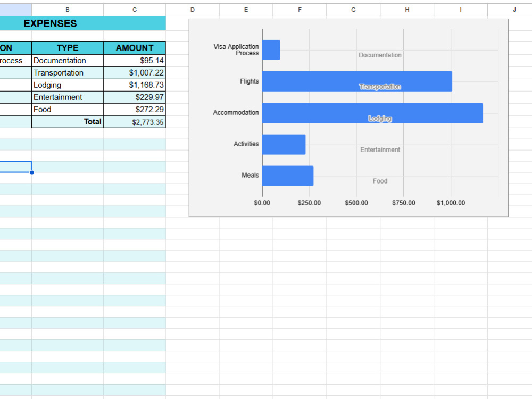Image resolution: width=532 pixels, height=399 pixels.
Task: Click the Meals axis label
Action: (251, 176)
